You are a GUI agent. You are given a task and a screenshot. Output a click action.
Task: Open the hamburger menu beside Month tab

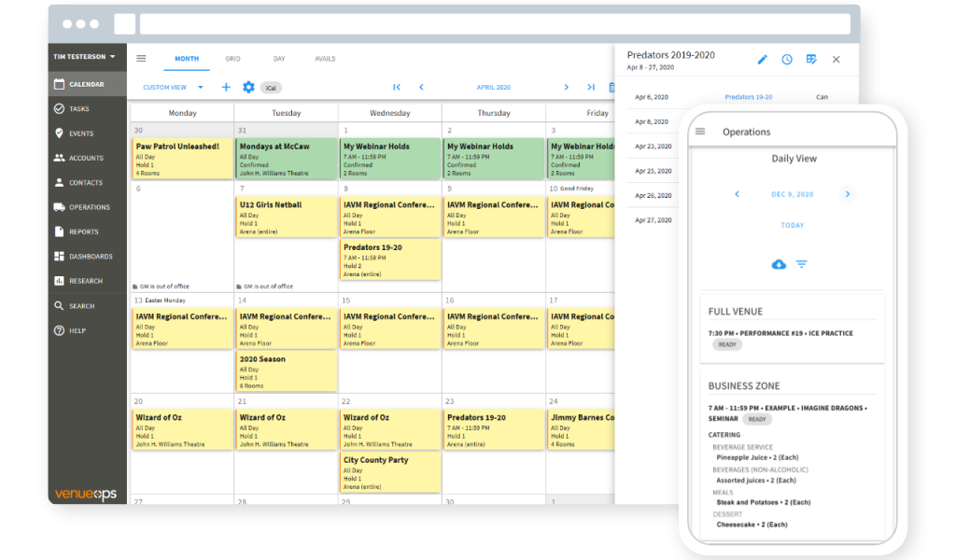(141, 58)
